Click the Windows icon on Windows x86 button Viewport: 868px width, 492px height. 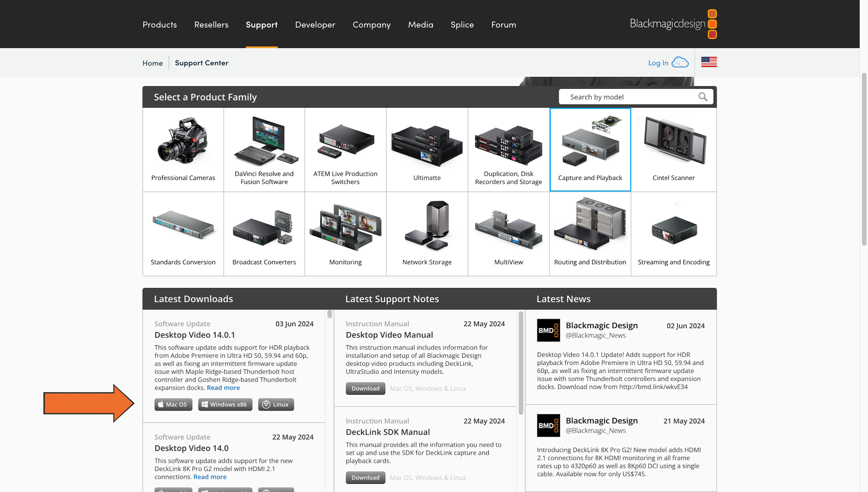205,404
